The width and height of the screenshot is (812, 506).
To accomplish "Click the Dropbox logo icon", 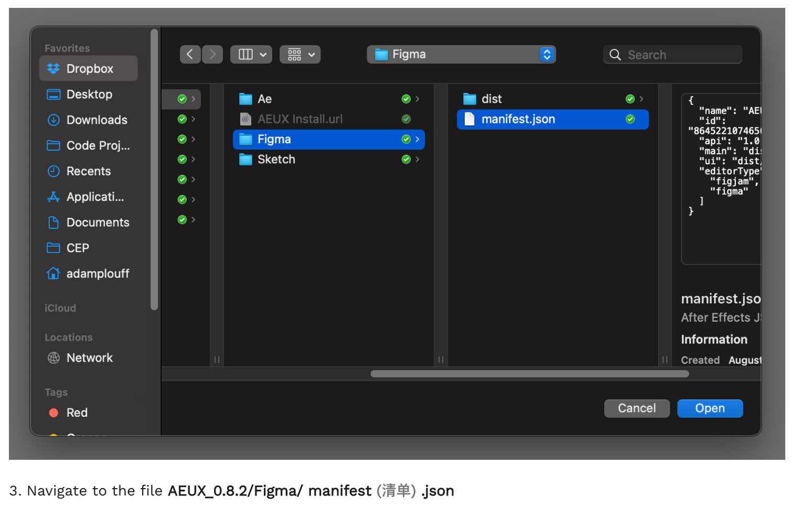I will (x=54, y=69).
